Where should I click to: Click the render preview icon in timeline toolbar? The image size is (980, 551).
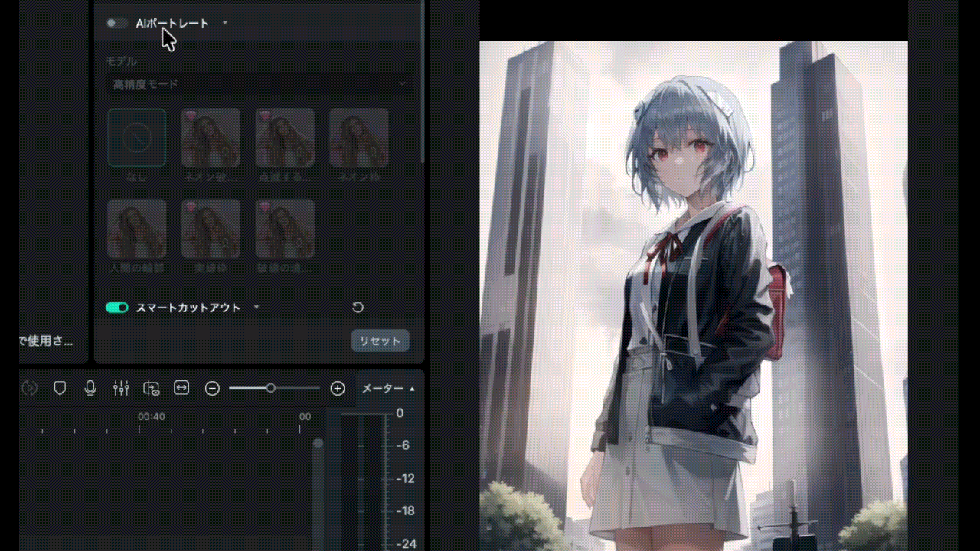[29, 388]
